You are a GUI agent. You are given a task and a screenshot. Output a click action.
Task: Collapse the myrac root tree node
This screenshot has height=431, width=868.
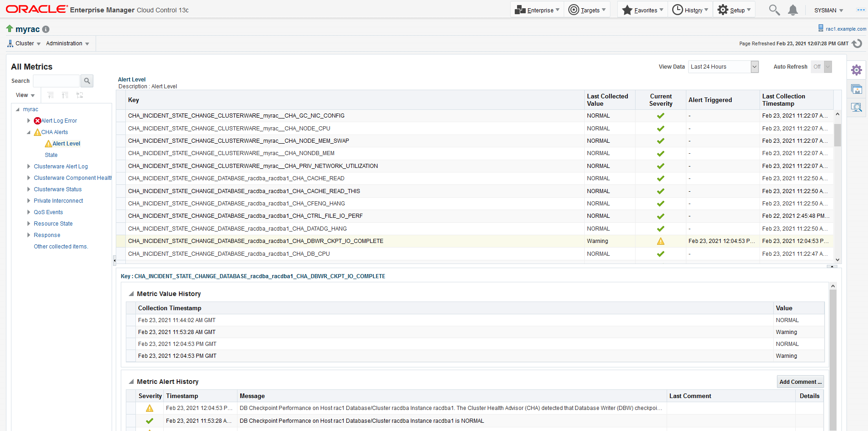click(18, 109)
